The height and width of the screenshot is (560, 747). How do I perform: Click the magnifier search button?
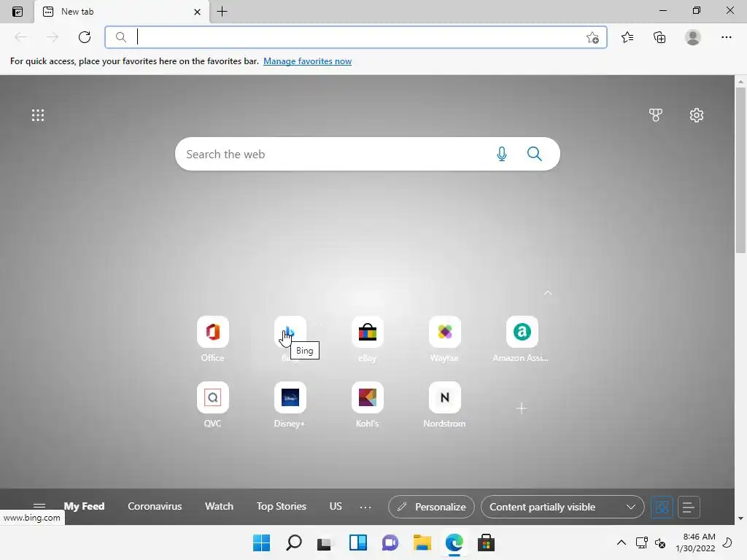534,154
